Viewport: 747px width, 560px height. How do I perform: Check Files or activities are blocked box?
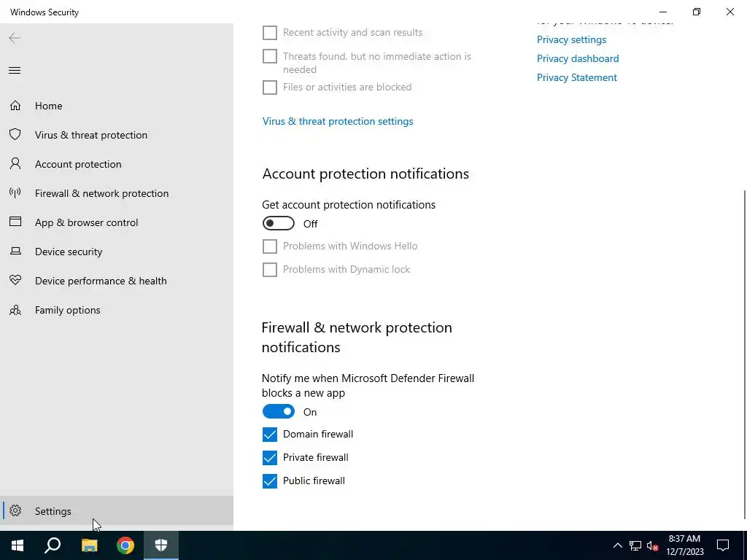[x=270, y=87]
